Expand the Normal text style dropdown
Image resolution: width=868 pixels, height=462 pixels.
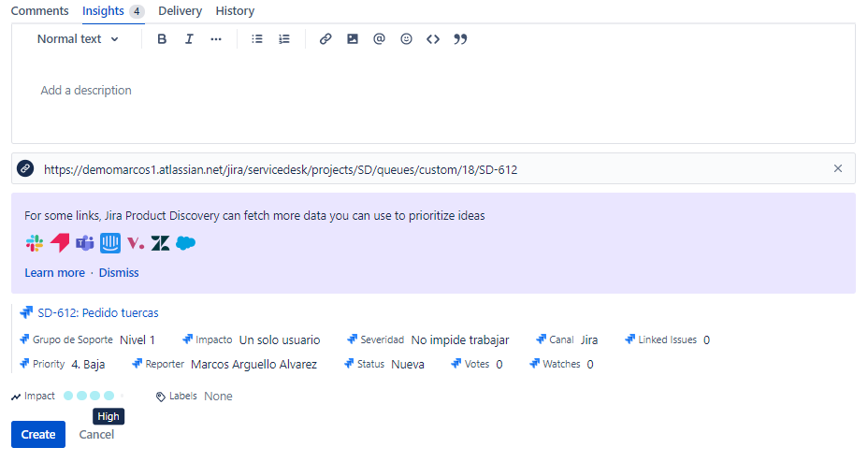pyautogui.click(x=79, y=39)
